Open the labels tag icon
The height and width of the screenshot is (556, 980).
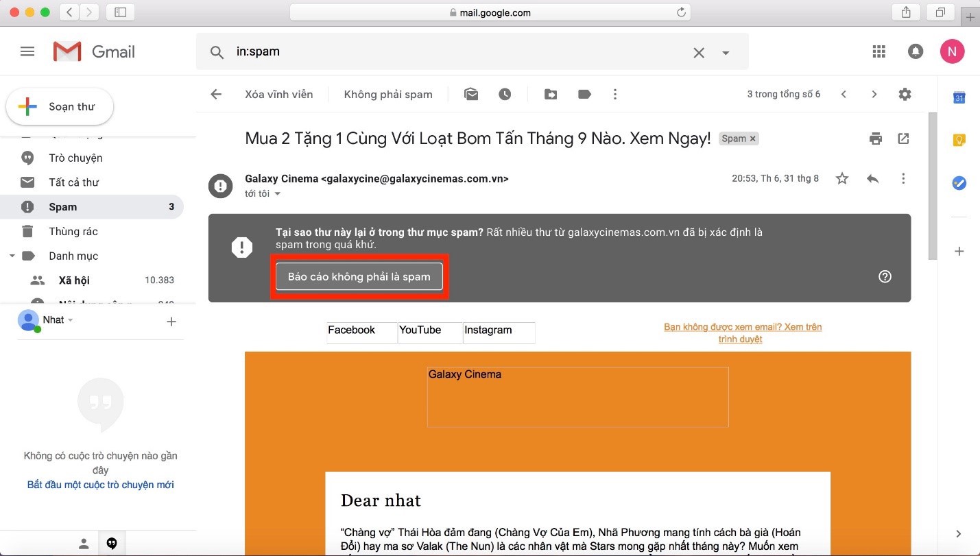(584, 95)
